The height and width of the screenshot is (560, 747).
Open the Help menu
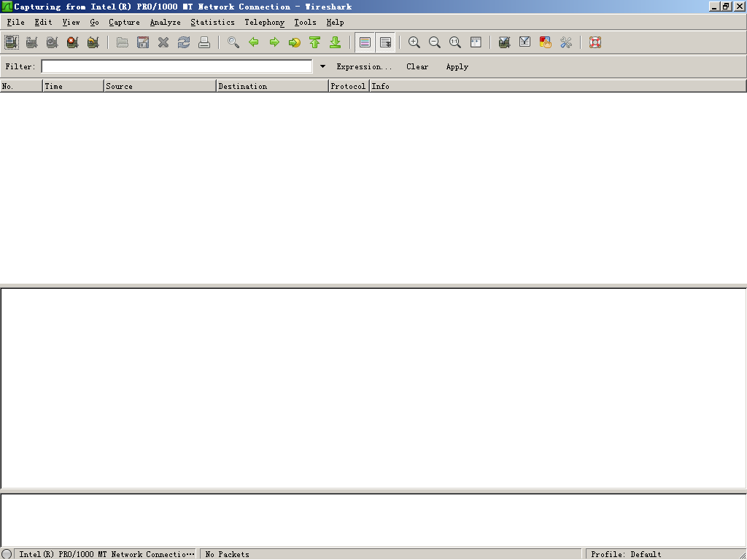[336, 23]
